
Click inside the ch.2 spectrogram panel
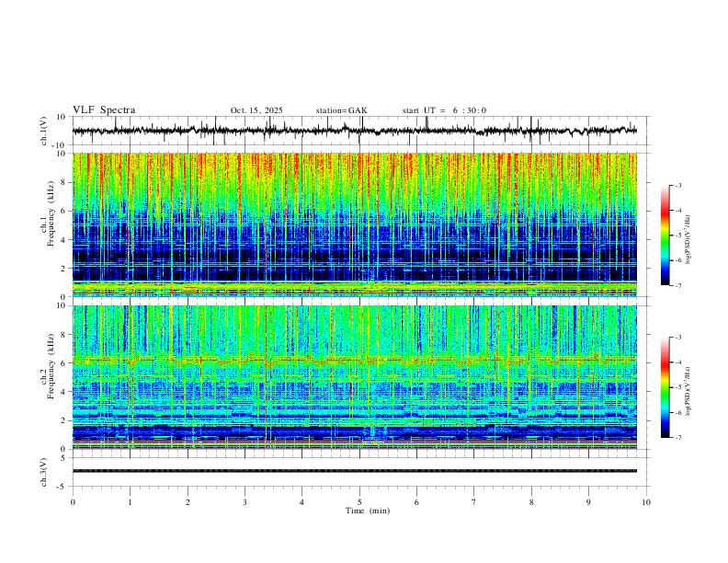point(354,377)
